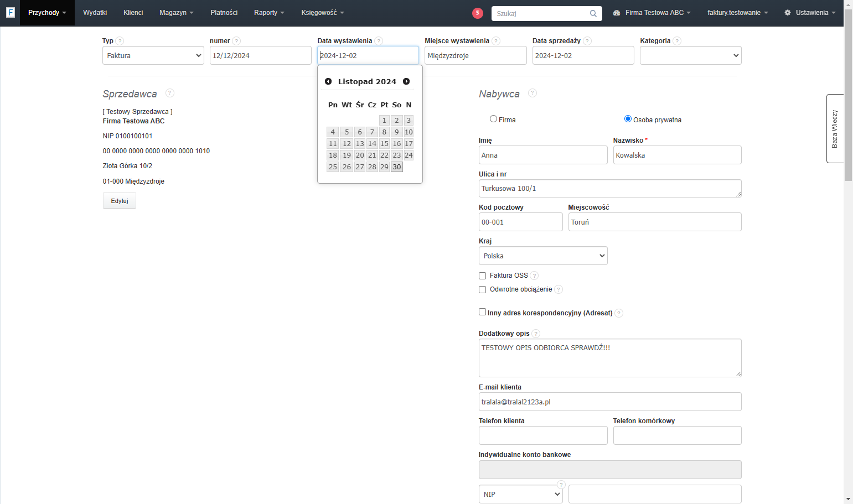Click the help icon beside Miejsce wystawienia
This screenshot has height=504, width=853.
tap(496, 41)
